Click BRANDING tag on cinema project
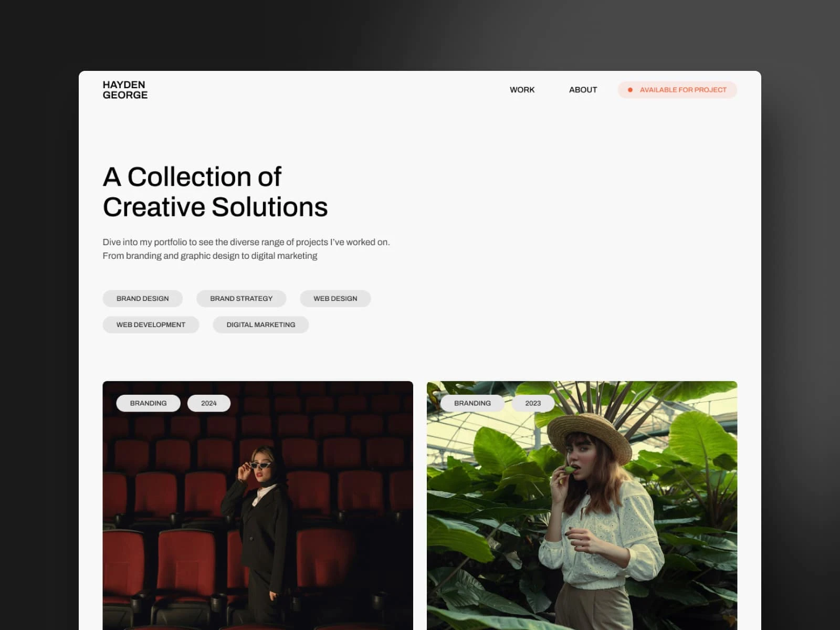 pyautogui.click(x=148, y=403)
